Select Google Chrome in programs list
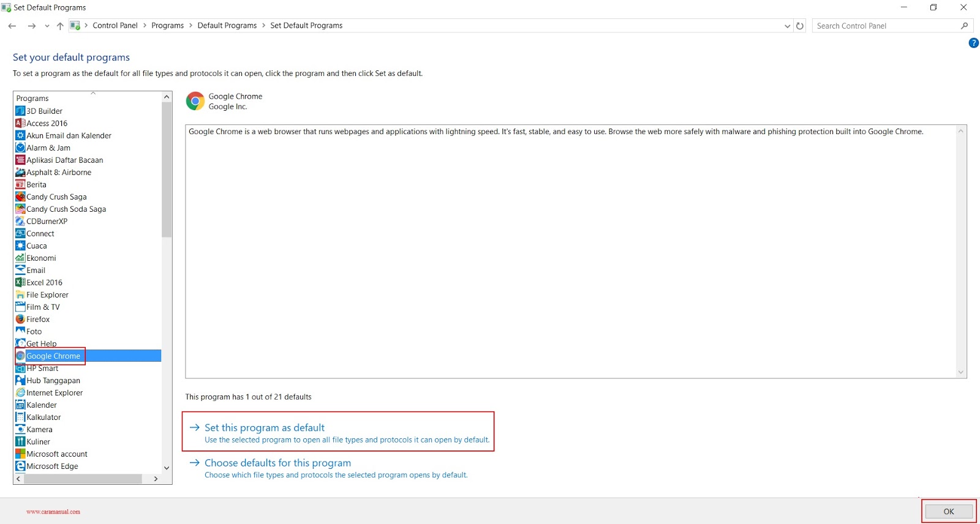The image size is (980, 524). click(x=88, y=356)
